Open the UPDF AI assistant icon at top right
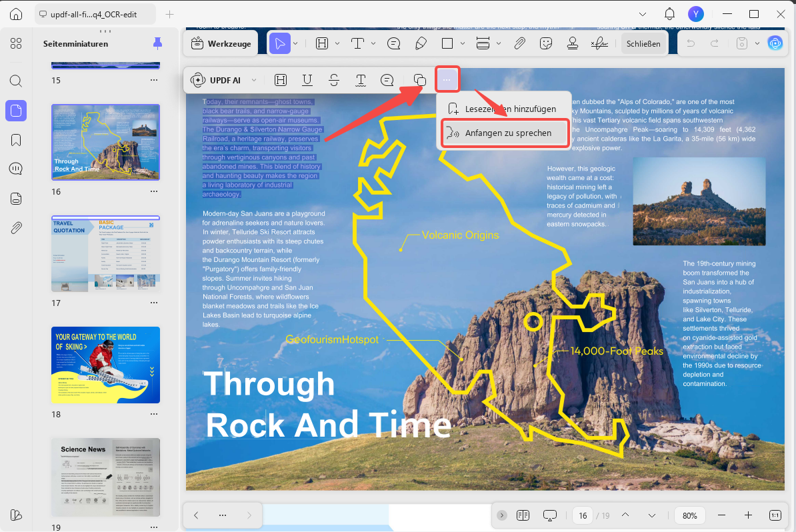796x532 pixels. tap(775, 43)
